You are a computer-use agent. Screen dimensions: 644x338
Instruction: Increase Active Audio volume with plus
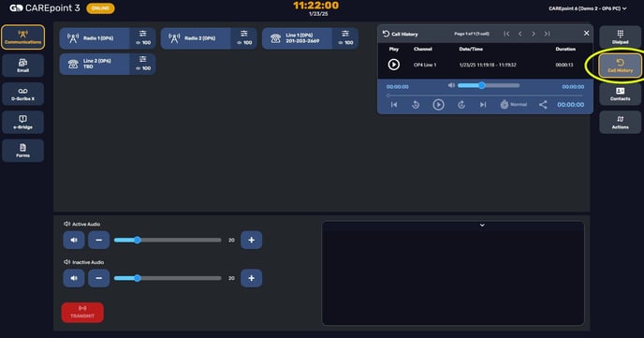pyautogui.click(x=252, y=240)
